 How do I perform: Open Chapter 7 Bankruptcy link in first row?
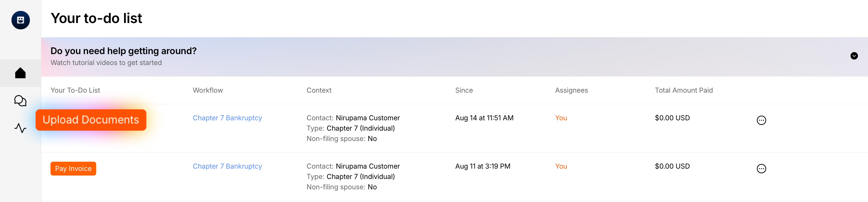click(227, 118)
